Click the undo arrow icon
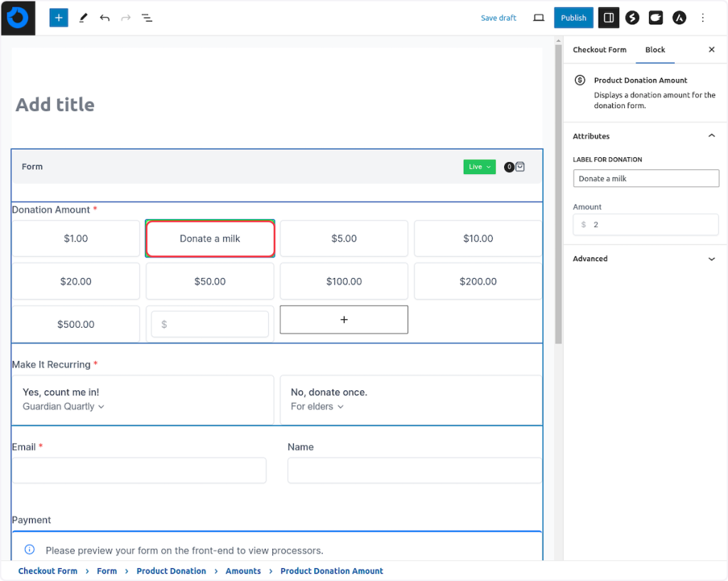728x581 pixels. (105, 18)
